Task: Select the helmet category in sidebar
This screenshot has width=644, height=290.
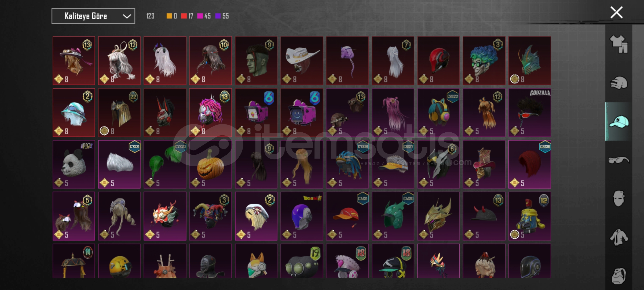Action: (x=619, y=82)
